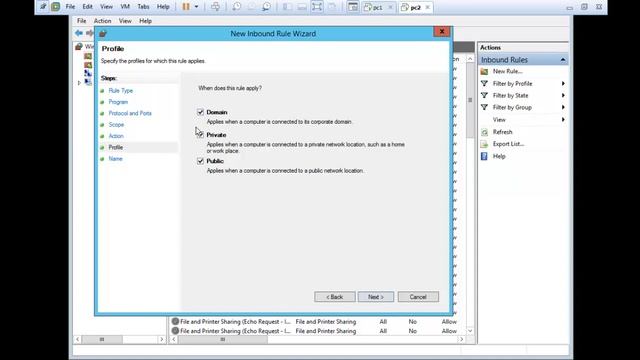Expand the collapsed tree node in the left pane
This screenshot has height=360, width=640.
pyautogui.click(x=79, y=83)
